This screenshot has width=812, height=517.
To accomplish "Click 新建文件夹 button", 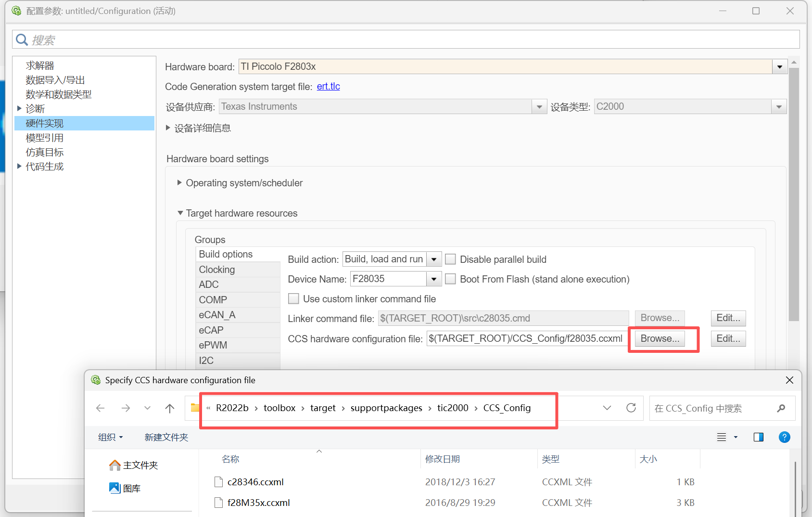I will click(x=166, y=437).
